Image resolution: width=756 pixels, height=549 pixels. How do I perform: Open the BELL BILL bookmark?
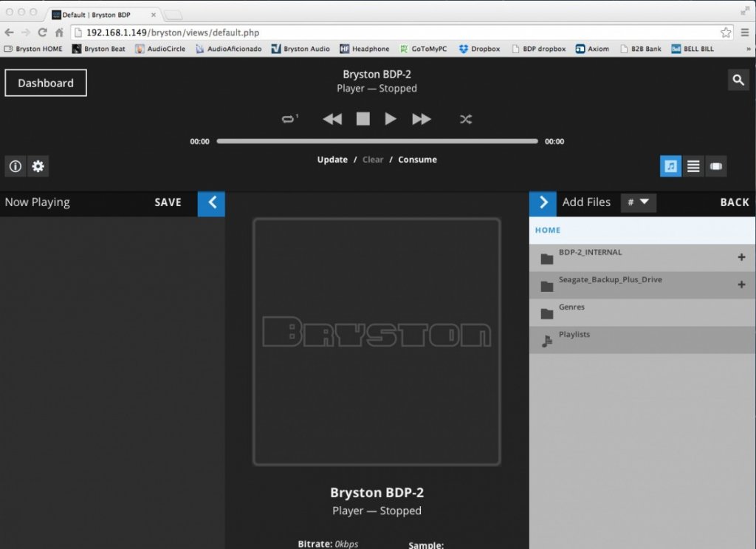(693, 49)
